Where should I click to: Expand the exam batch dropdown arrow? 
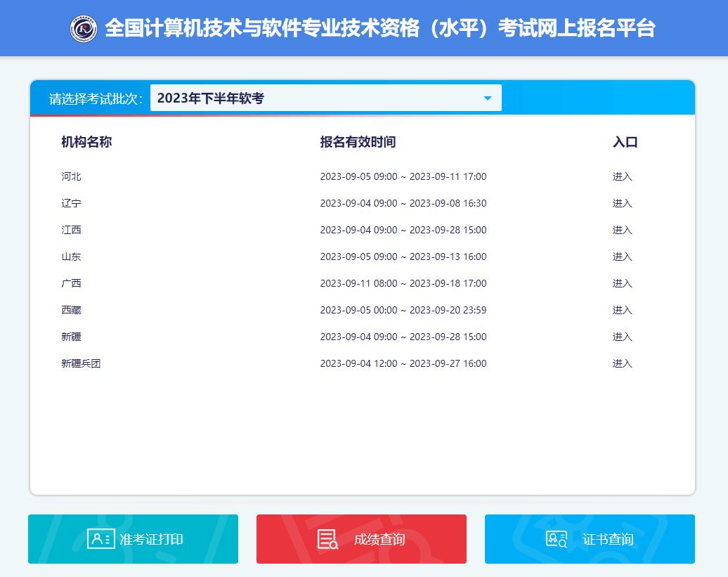point(488,98)
